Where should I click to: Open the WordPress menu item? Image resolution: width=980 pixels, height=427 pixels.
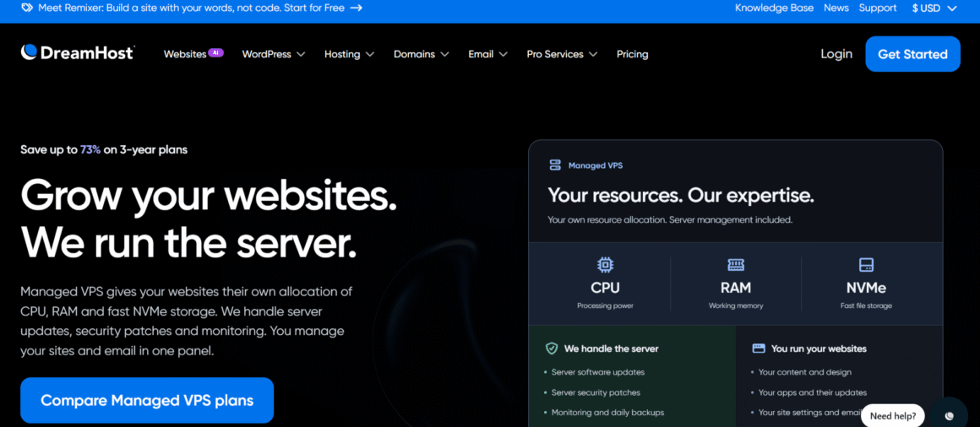pyautogui.click(x=267, y=54)
